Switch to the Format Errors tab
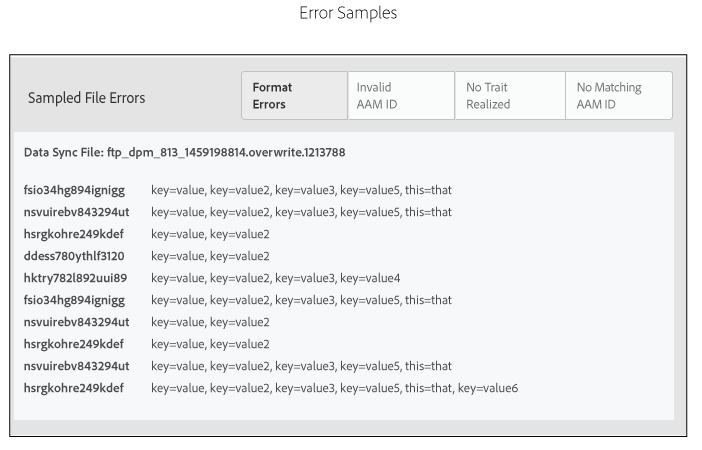The image size is (702, 450). (294, 96)
